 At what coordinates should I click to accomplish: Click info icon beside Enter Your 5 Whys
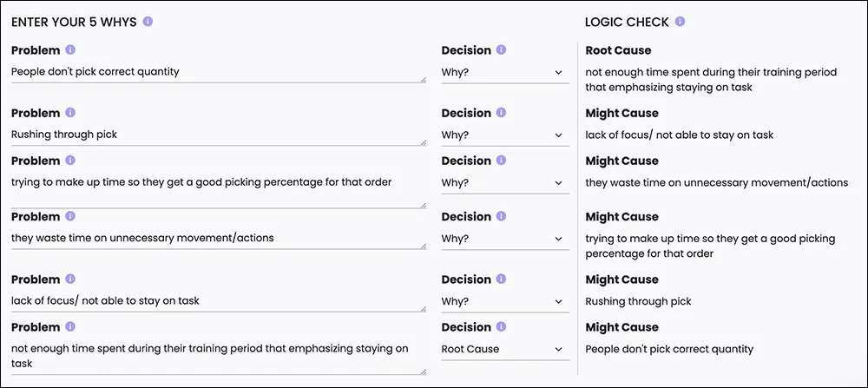pyautogui.click(x=148, y=22)
